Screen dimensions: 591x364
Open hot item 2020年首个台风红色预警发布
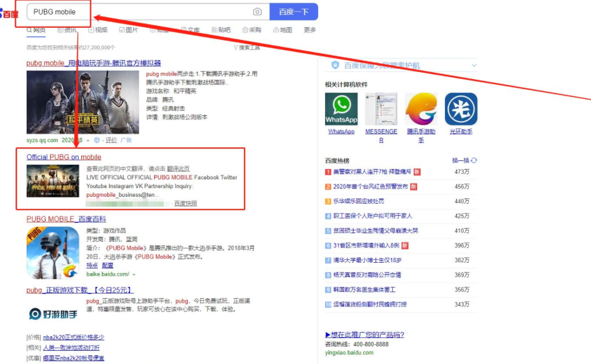tap(370, 187)
